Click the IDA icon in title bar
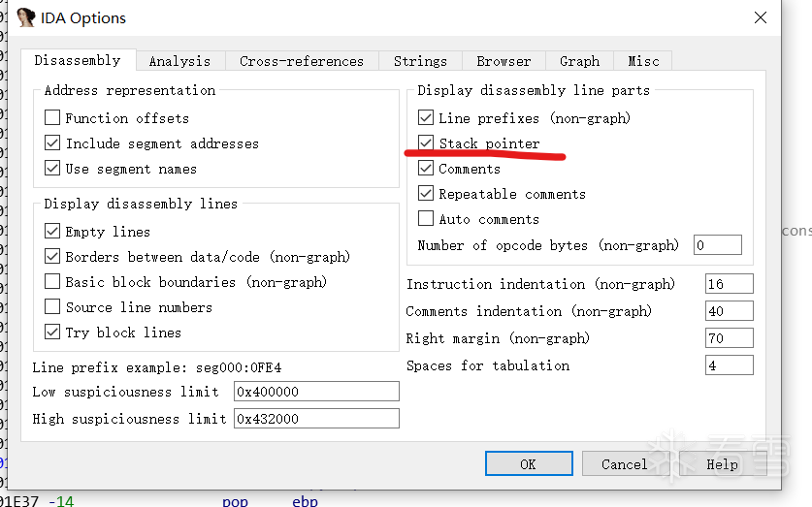Viewport: 812px width, 507px height. pos(26,17)
